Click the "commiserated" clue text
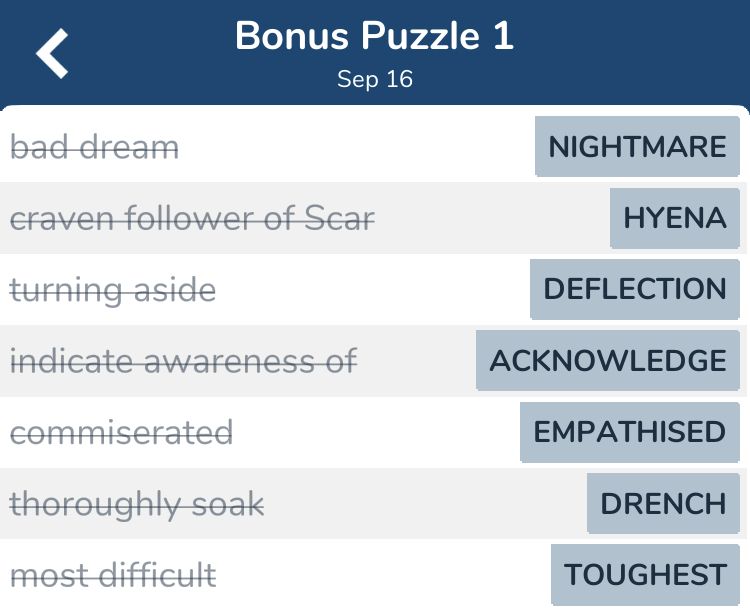The height and width of the screenshot is (611, 750). [121, 433]
